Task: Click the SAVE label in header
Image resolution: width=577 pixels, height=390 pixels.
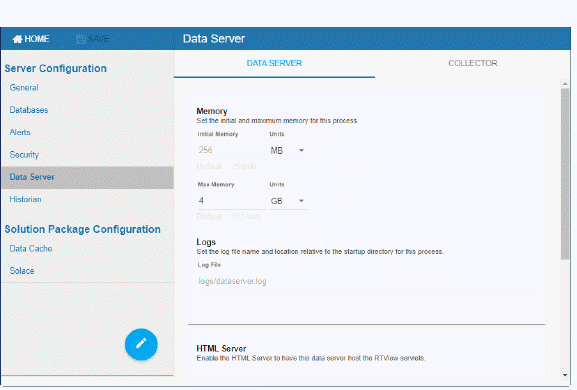Action: (x=98, y=39)
